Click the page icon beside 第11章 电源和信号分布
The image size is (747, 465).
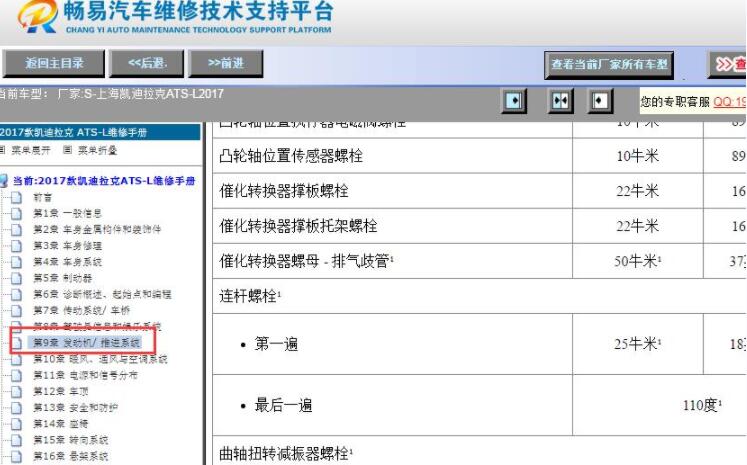pyautogui.click(x=16, y=375)
